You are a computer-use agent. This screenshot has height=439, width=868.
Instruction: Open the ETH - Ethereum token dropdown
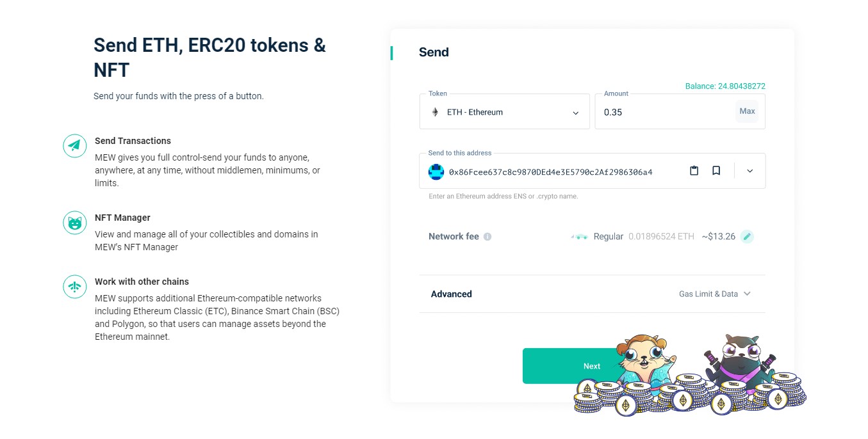pos(505,112)
